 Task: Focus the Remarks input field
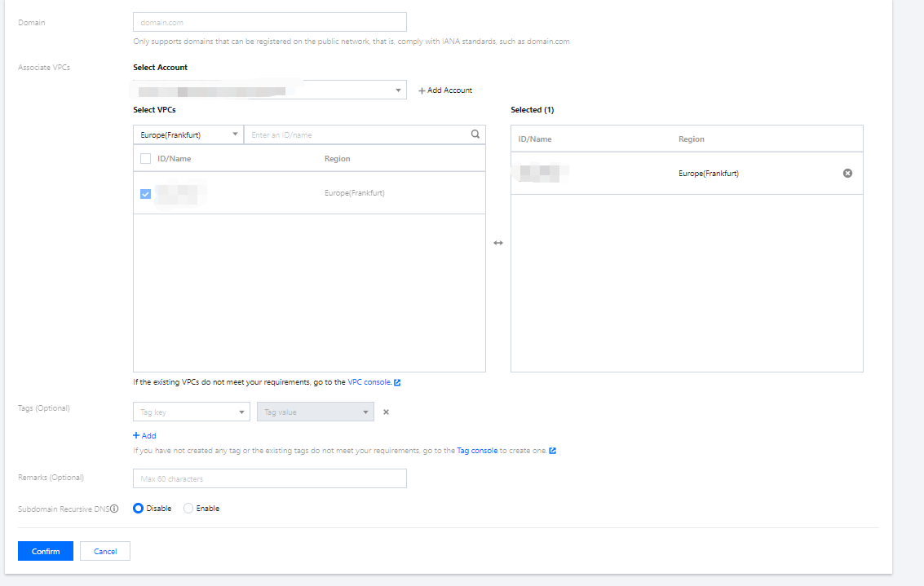coord(270,478)
